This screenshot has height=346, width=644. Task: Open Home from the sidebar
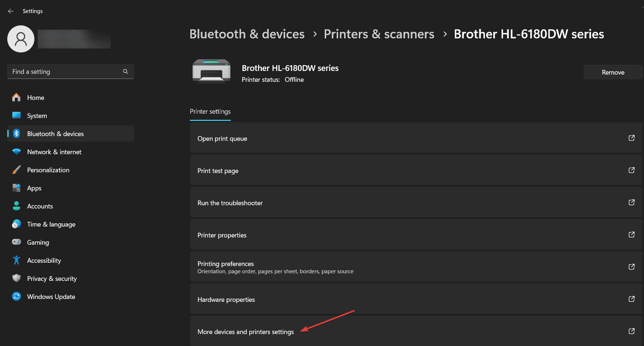point(36,98)
